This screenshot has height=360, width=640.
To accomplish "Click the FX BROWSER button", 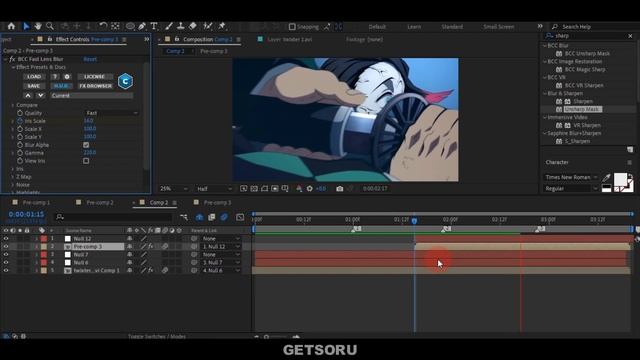I will pos(96,86).
